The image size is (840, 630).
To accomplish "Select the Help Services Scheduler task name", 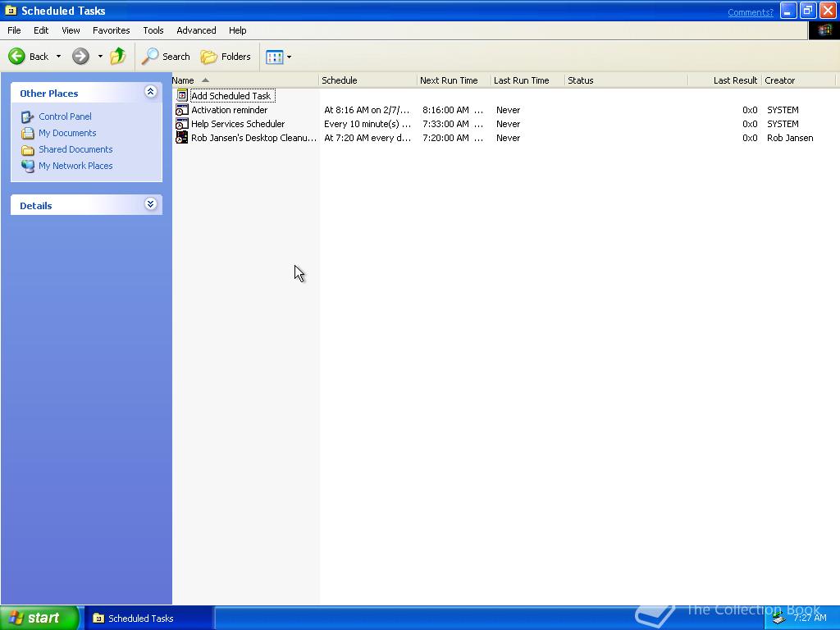I will tap(238, 124).
